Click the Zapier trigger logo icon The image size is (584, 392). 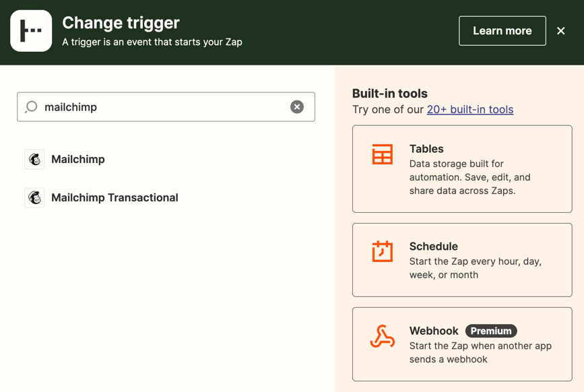pyautogui.click(x=31, y=31)
